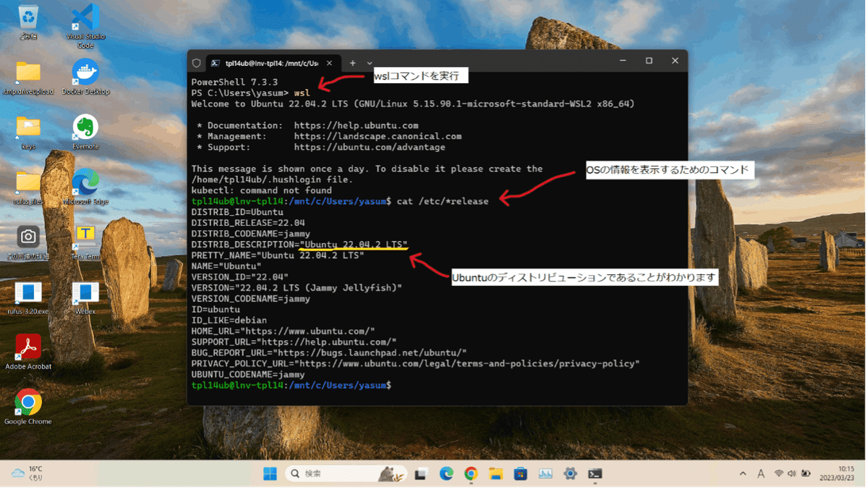Click the DISTRIB_RELEASE=22.04 line
Screen dimensions: 868x490
click(248, 223)
